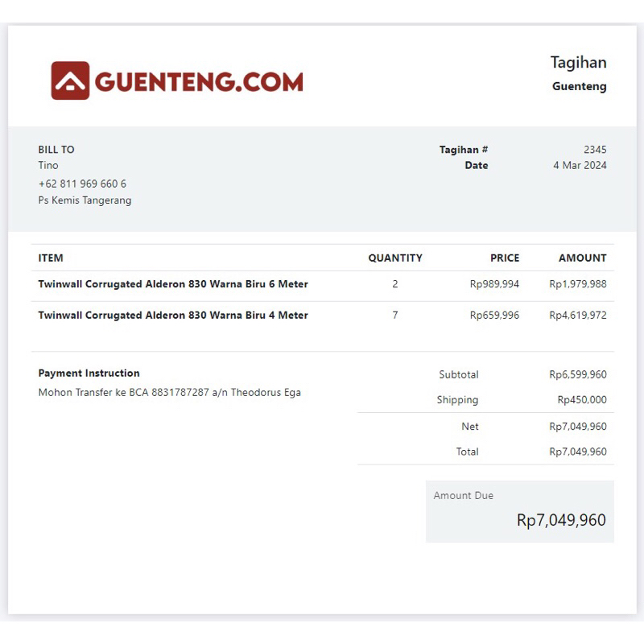Click the AMOUNT column header
Viewport: 644px width, 644px height.
(582, 258)
